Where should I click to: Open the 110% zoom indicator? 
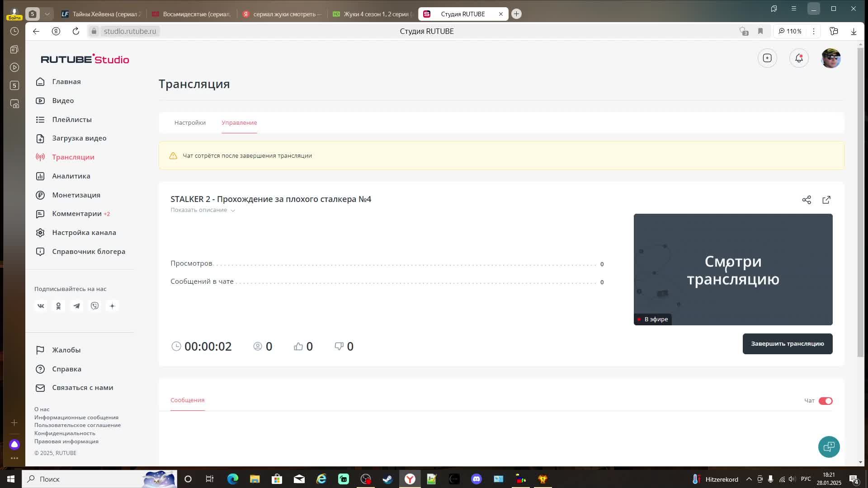coord(790,31)
